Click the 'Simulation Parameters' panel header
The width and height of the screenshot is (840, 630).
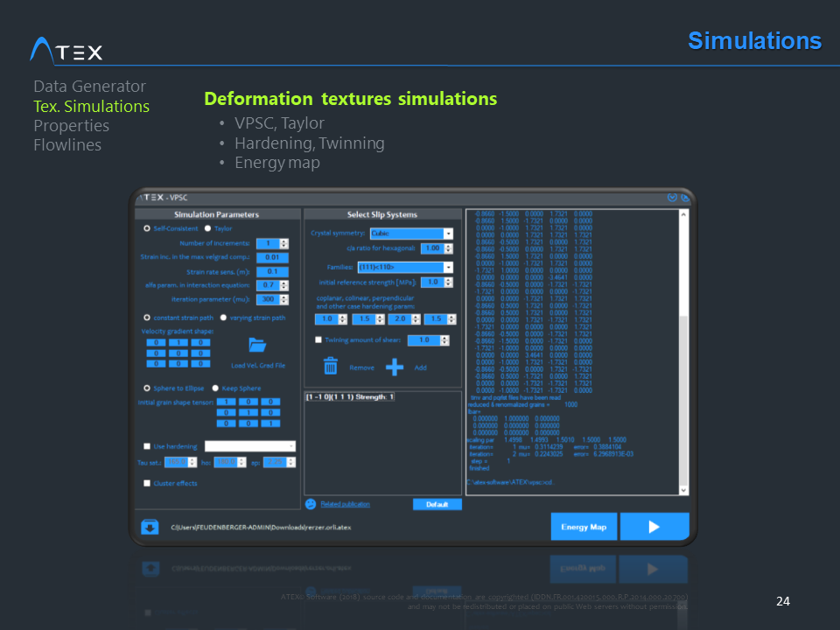tap(216, 214)
